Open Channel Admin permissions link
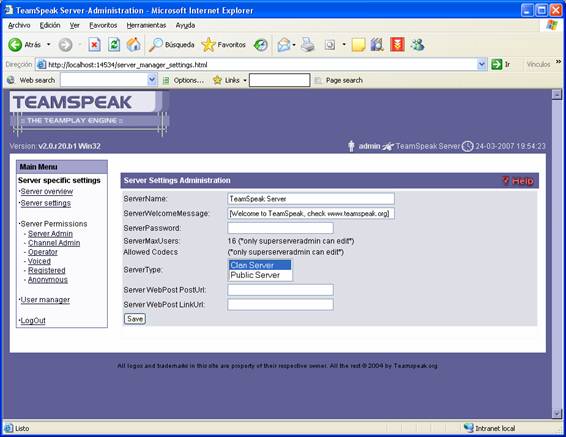The image size is (566, 437). coord(54,243)
